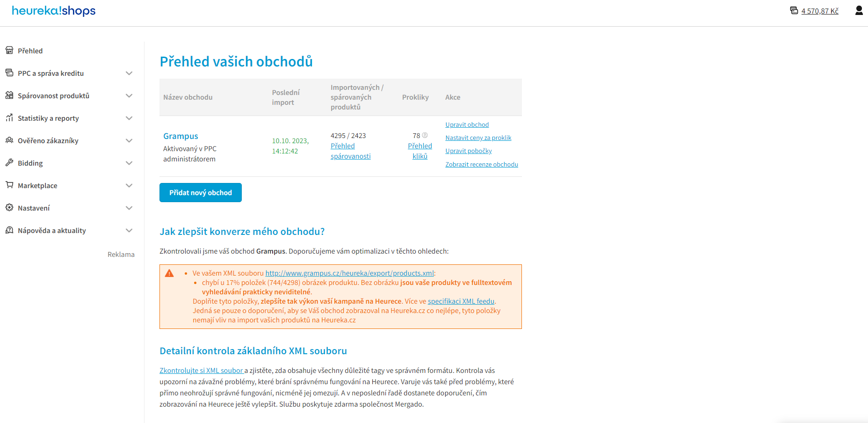
Task: Expand Nastavení chevron
Action: point(129,208)
